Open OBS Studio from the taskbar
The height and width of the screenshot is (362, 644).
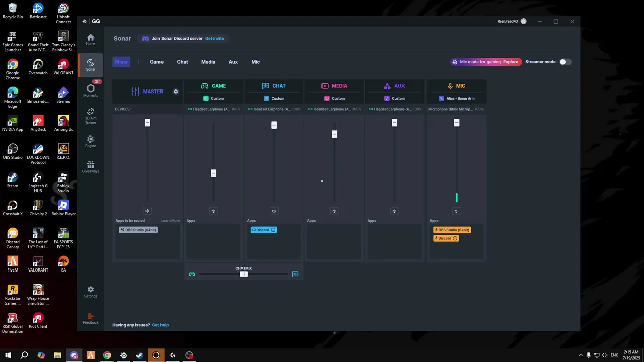coord(189,355)
